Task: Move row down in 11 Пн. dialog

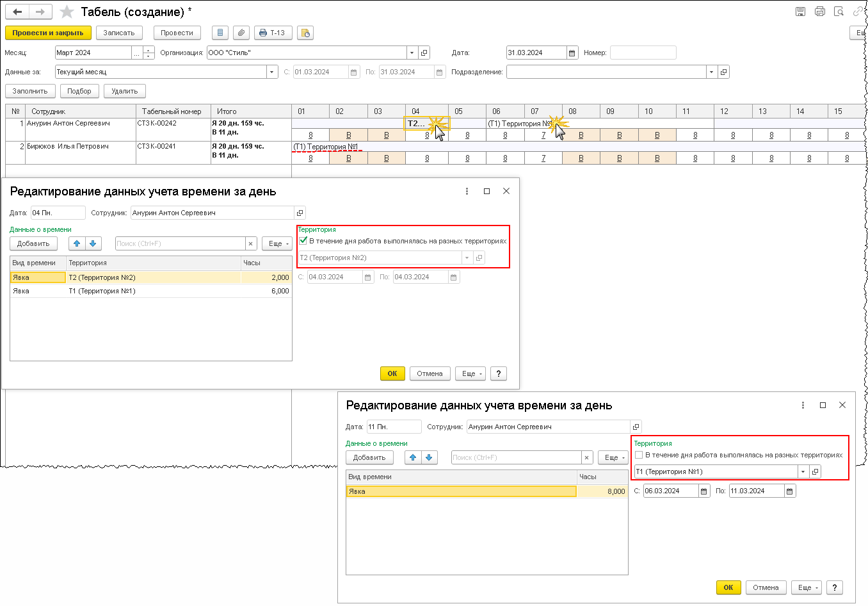Action: click(430, 457)
